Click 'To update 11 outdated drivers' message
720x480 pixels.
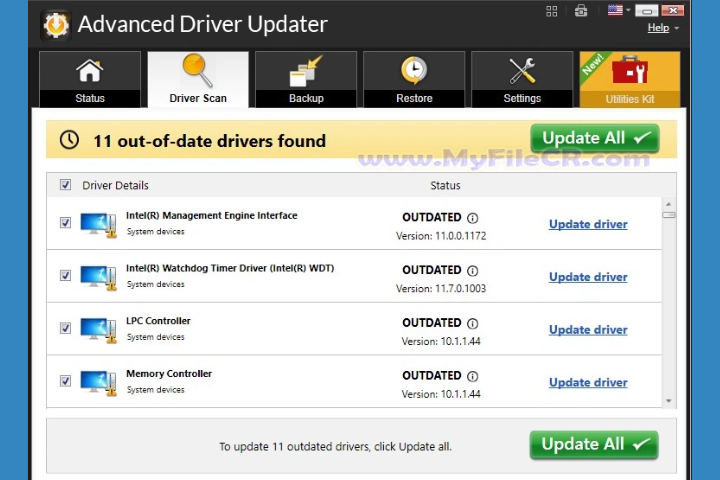click(x=335, y=446)
